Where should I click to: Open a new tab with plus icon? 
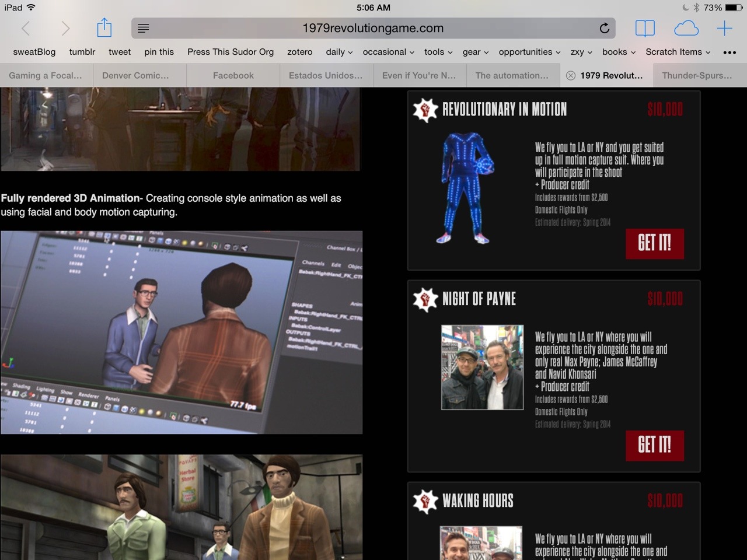pos(724,28)
